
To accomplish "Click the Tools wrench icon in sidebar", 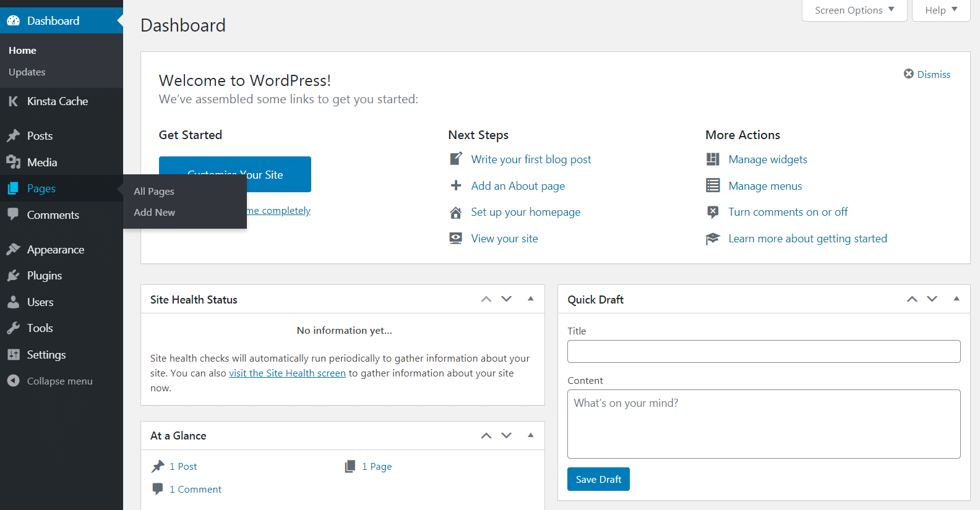I will pos(13,328).
